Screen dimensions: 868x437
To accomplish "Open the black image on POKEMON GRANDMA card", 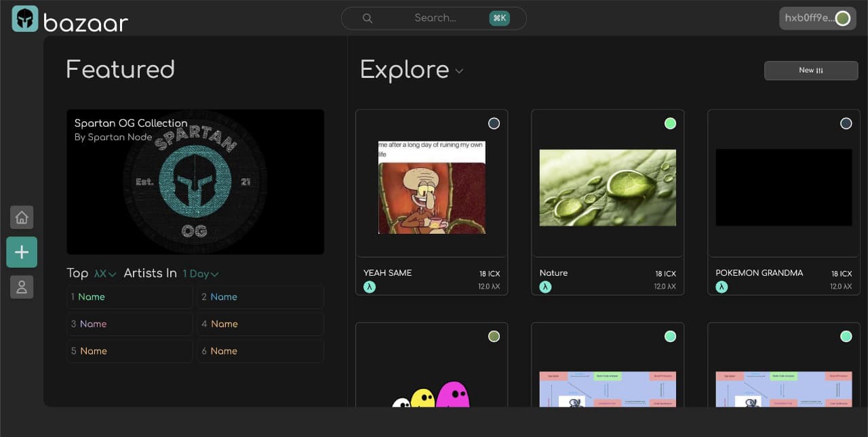I will click(784, 188).
